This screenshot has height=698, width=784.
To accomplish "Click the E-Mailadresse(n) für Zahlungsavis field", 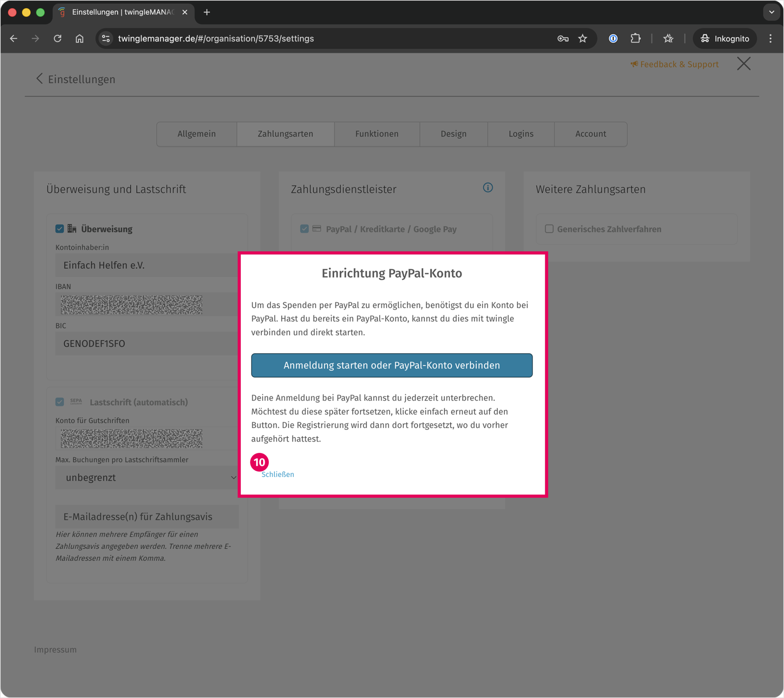I will click(x=147, y=517).
